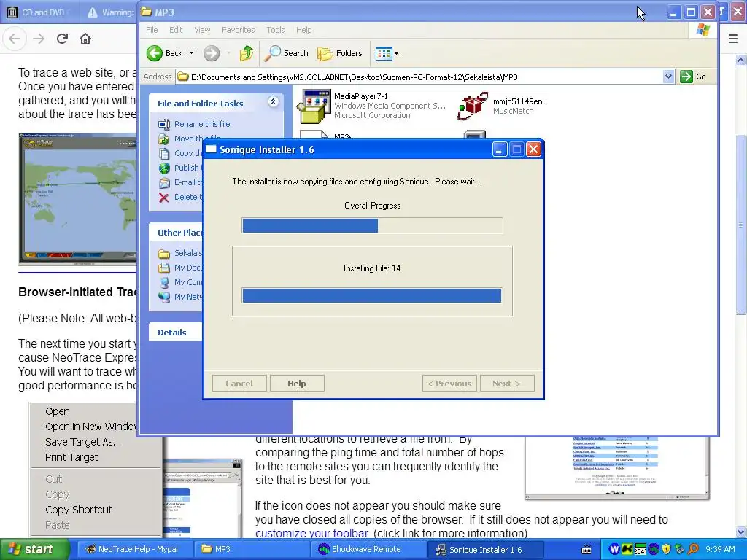
Task: Open Back history dropdown in Explorer toolbar
Action: pyautogui.click(x=192, y=53)
